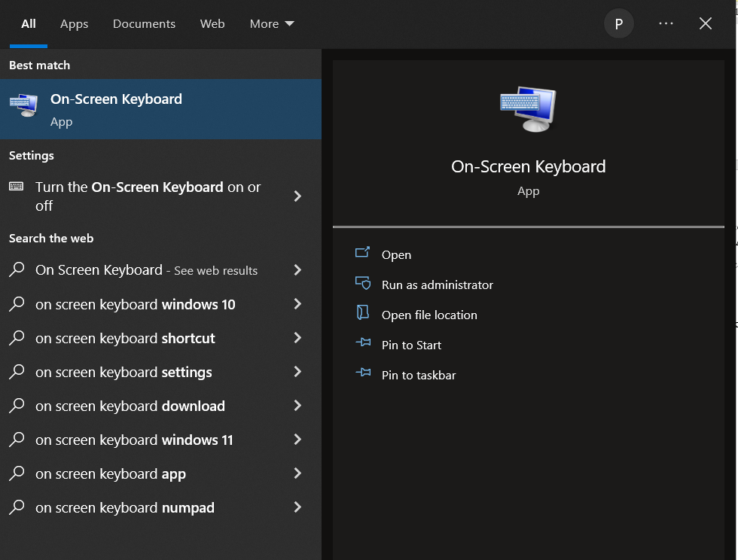Click search icon next to 'on screen keyboard numpad'
This screenshot has height=560, width=738.
tap(17, 507)
